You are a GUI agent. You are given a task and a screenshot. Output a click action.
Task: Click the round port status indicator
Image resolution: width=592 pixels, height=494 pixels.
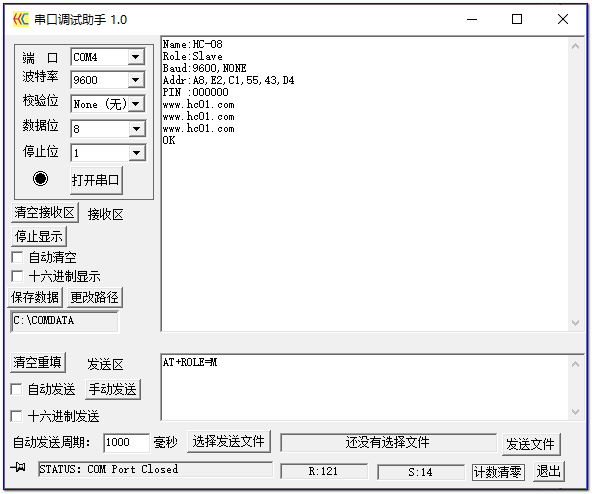(40, 179)
